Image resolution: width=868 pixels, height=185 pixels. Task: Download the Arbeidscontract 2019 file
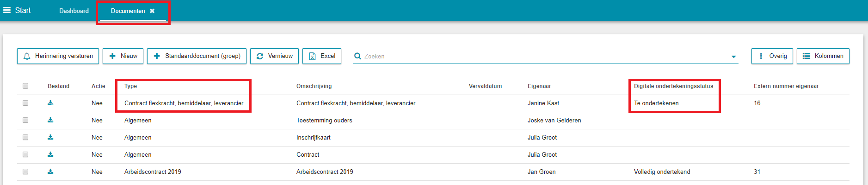click(x=50, y=172)
